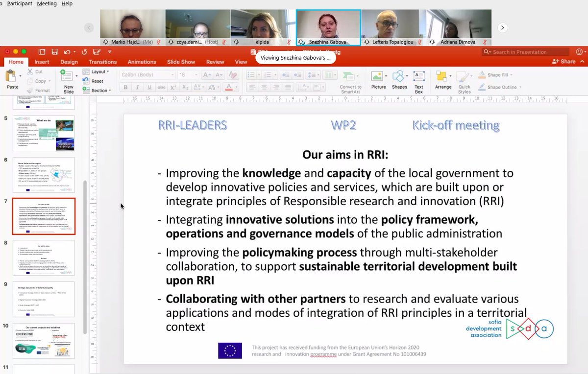Open the Section dropdown
This screenshot has height=374, width=588.
point(97,91)
